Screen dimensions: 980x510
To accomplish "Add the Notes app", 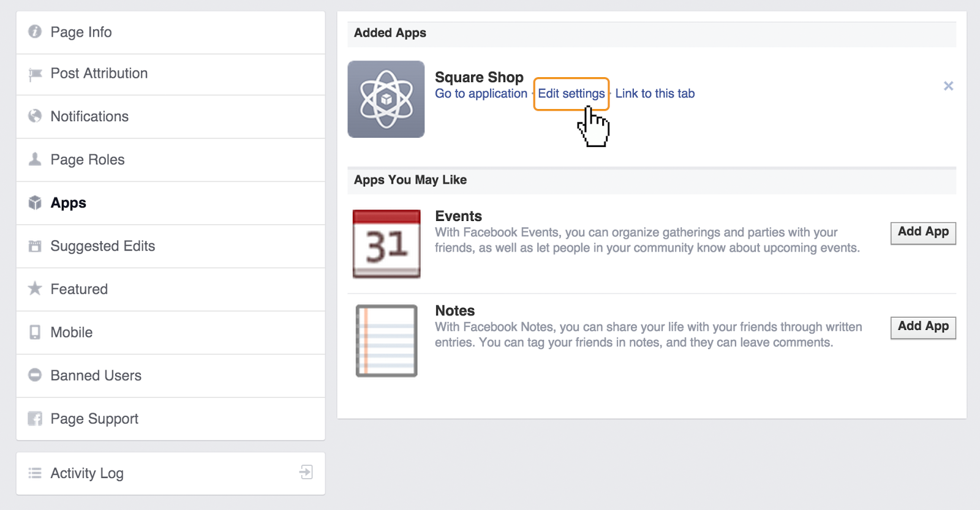I will pos(923,328).
